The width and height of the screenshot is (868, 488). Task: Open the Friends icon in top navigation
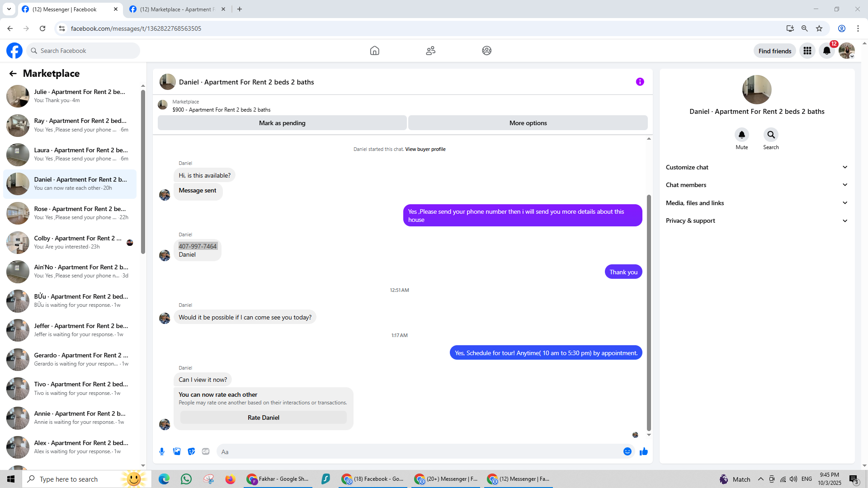430,51
